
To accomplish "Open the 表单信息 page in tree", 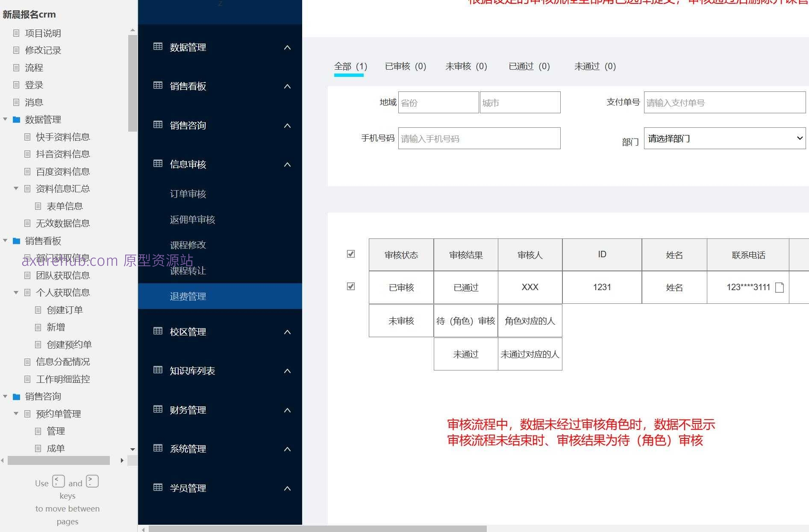I will click(x=65, y=206).
